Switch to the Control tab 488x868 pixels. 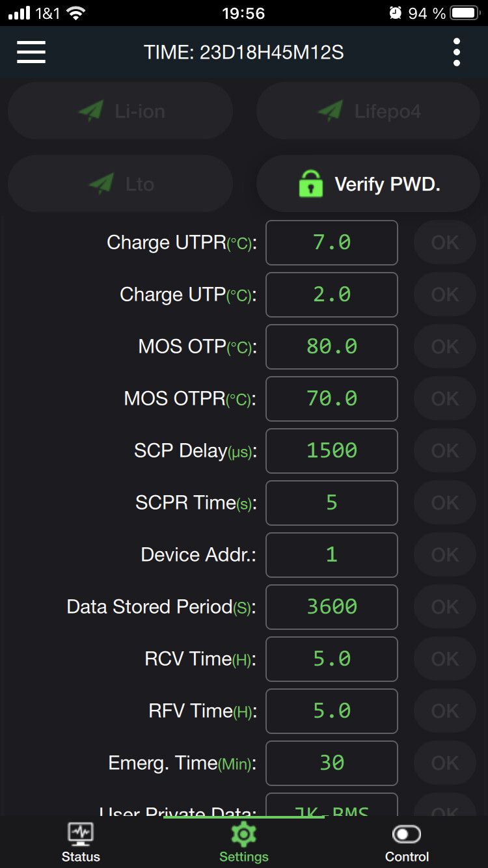[x=407, y=843]
